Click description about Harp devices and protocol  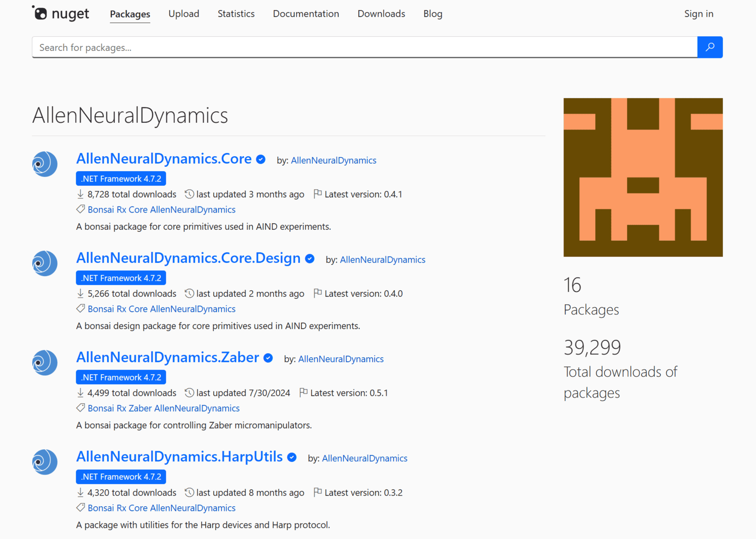click(203, 525)
